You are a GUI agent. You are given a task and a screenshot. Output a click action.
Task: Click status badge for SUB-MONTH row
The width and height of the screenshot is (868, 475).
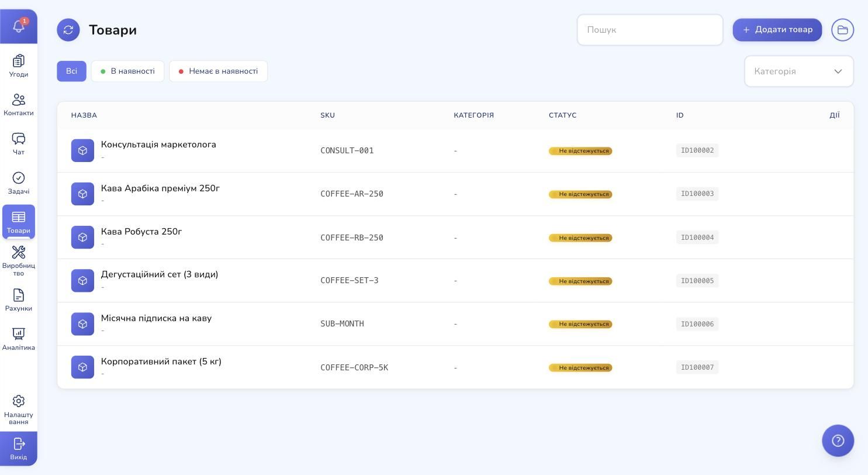point(580,324)
